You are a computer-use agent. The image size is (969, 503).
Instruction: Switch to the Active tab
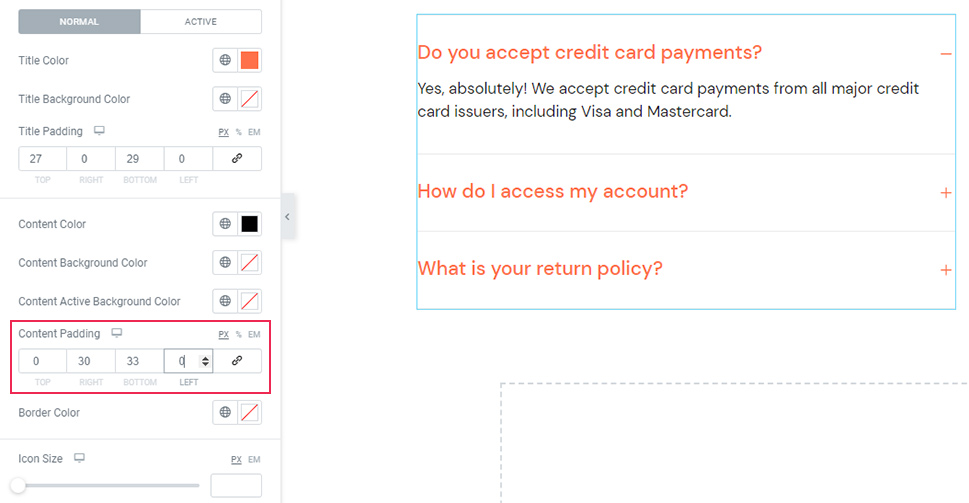(201, 22)
